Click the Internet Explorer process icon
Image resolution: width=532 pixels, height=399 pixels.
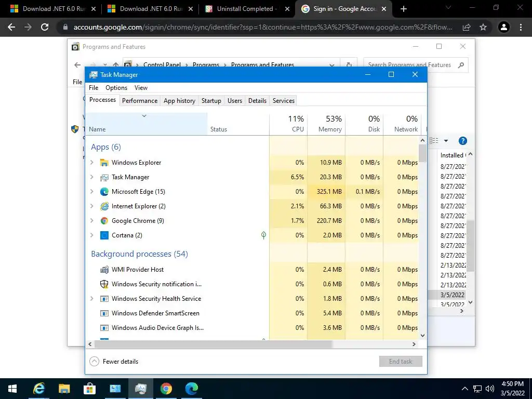(104, 206)
